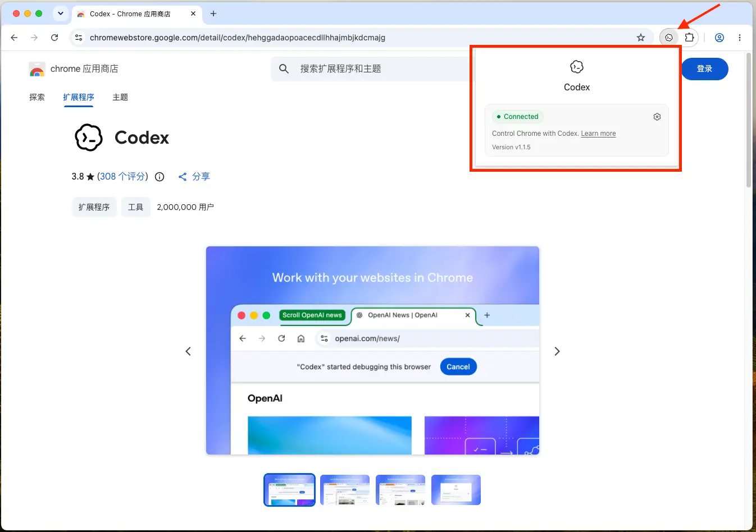Image resolution: width=756 pixels, height=532 pixels.
Task: Click the share icon next to 分享
Action: (183, 177)
